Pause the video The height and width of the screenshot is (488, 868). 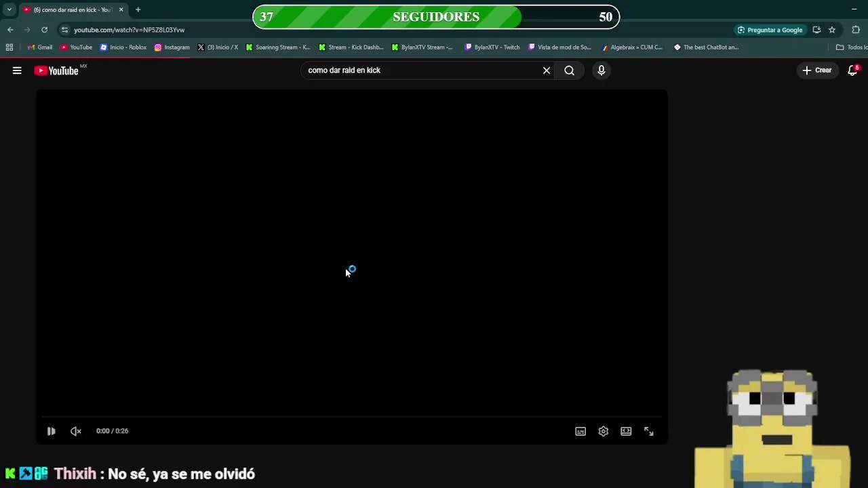click(x=51, y=431)
